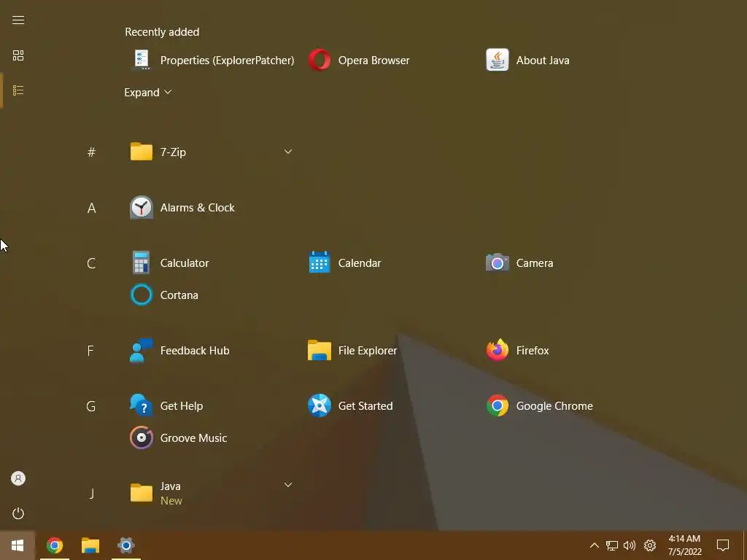Open the Action Center notifications icon

[723, 545]
